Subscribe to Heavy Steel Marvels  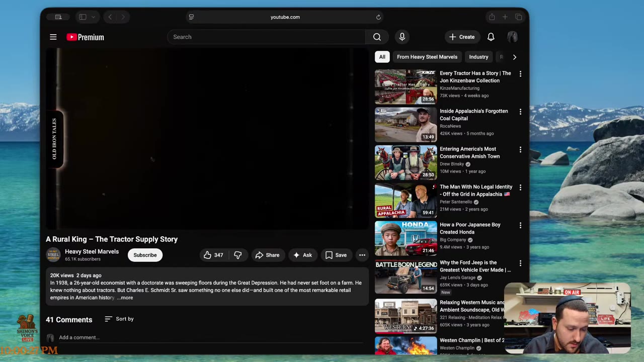click(145, 255)
